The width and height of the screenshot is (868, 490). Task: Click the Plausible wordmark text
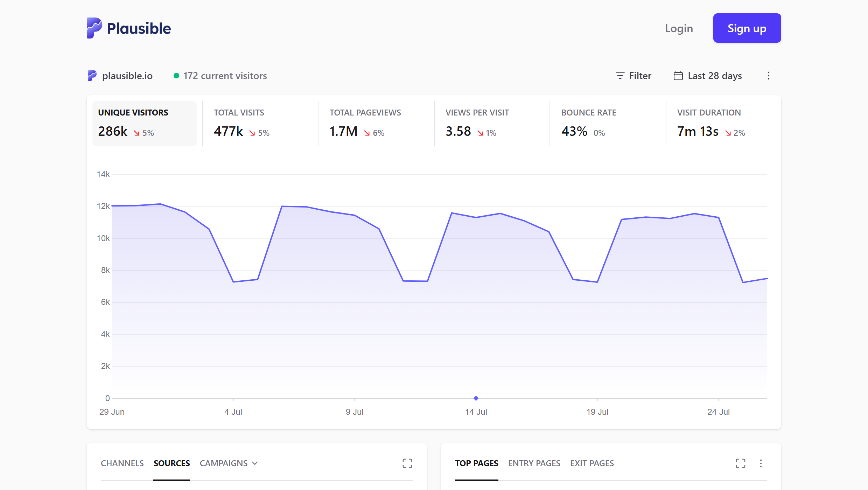pyautogui.click(x=139, y=28)
